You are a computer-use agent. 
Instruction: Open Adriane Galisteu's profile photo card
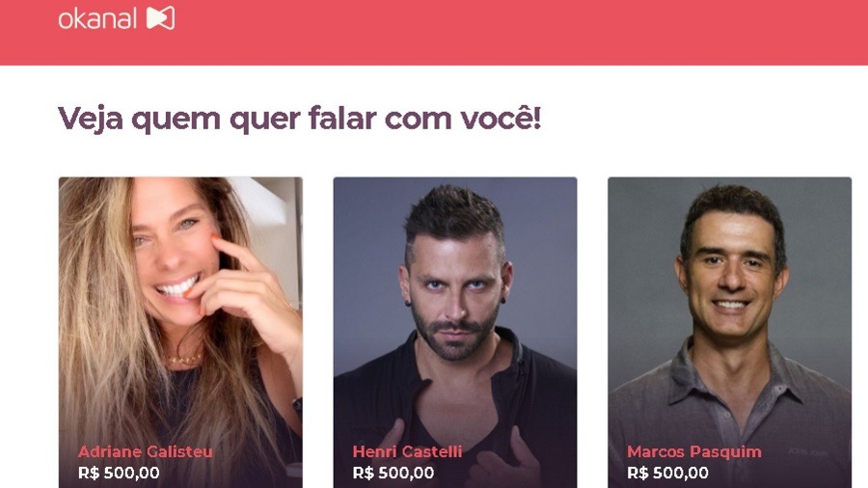tap(180, 332)
